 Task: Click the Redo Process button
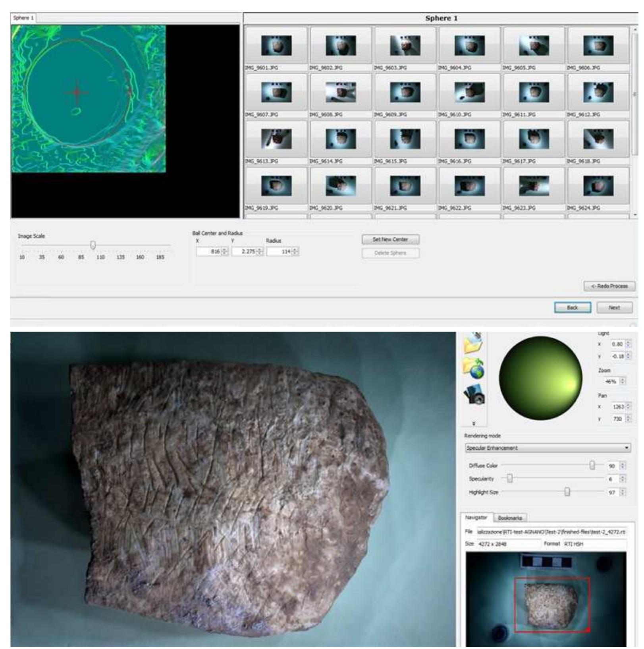(609, 286)
